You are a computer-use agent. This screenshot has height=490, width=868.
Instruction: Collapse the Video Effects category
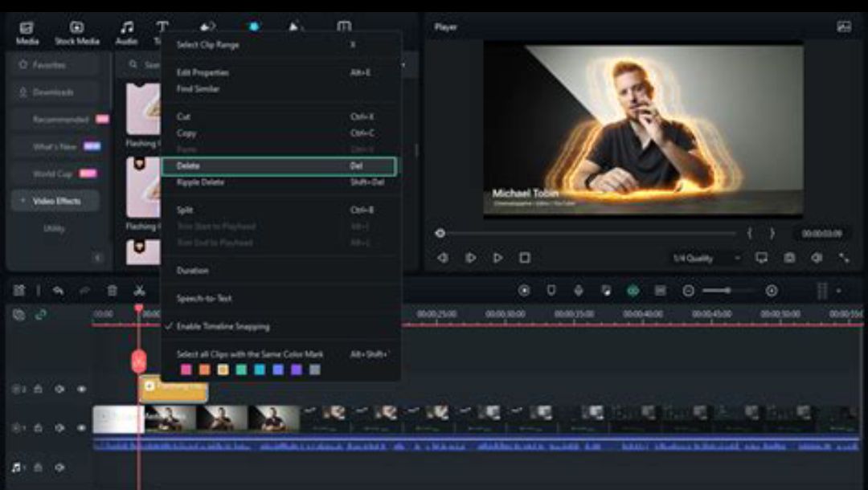point(23,201)
